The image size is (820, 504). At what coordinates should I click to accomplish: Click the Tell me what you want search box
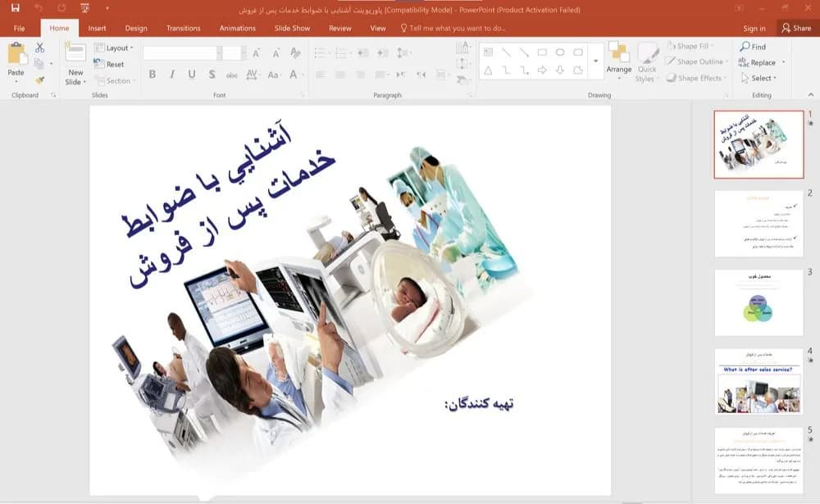[453, 28]
